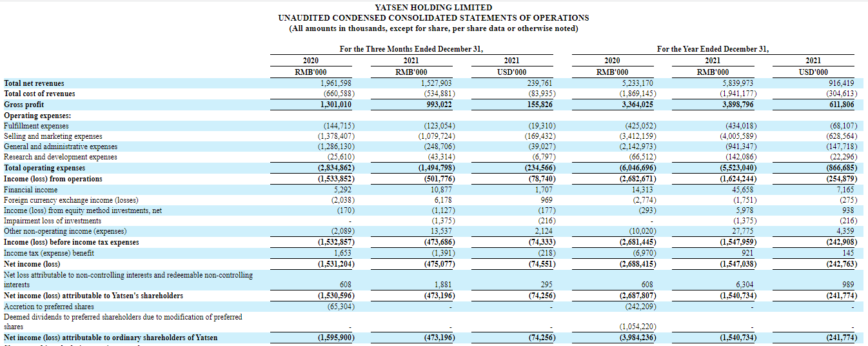Click the 'All amounts in thousands' note line
The height and width of the screenshot is (346, 868).
[433, 28]
